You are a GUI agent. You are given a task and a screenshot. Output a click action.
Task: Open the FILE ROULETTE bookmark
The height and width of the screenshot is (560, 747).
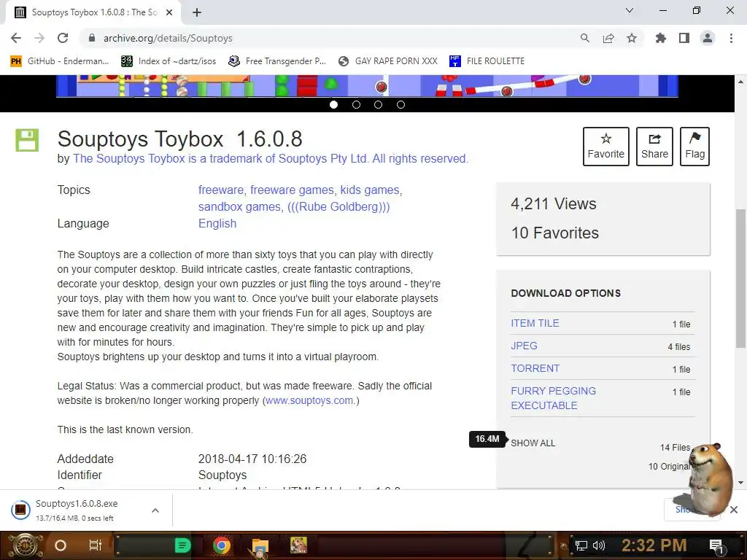[487, 61]
